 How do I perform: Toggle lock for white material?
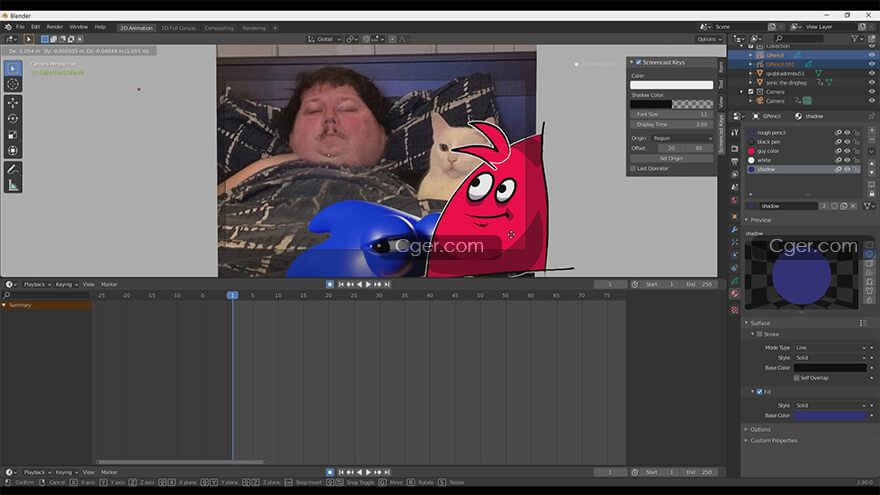tap(856, 160)
